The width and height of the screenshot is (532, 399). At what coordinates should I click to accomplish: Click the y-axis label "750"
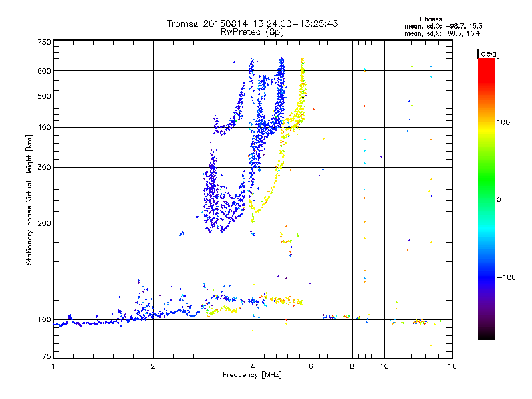coord(44,42)
